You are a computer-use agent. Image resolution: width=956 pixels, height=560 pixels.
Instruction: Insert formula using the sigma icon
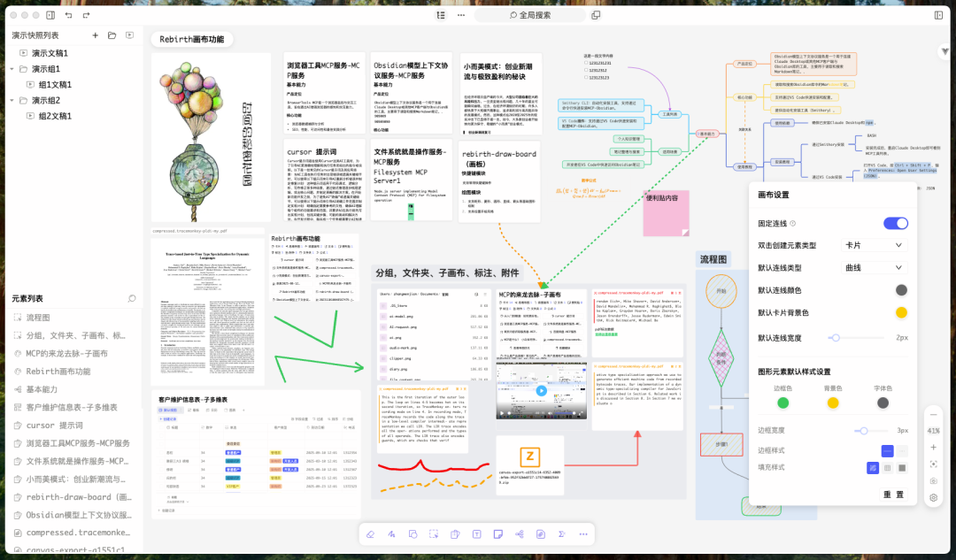(561, 534)
